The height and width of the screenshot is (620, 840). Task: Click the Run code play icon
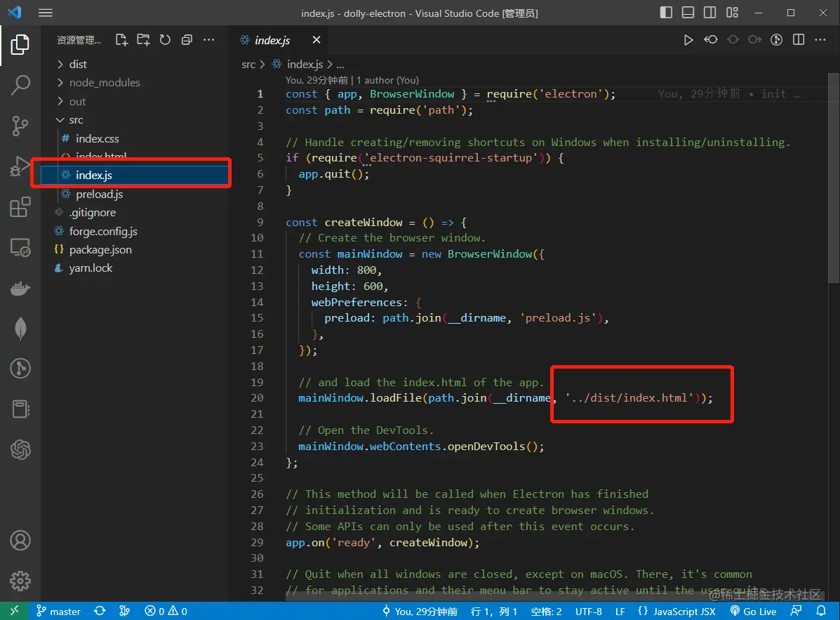[688, 40]
